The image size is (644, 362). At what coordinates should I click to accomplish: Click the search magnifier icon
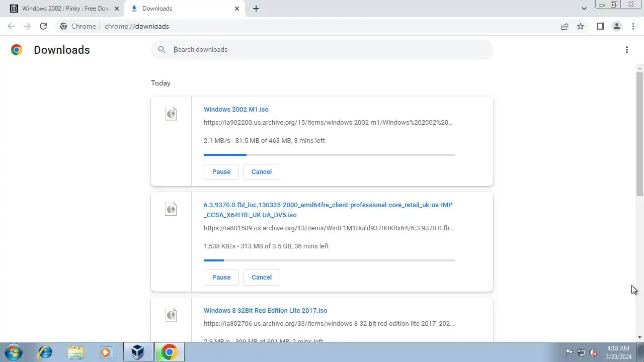point(162,49)
